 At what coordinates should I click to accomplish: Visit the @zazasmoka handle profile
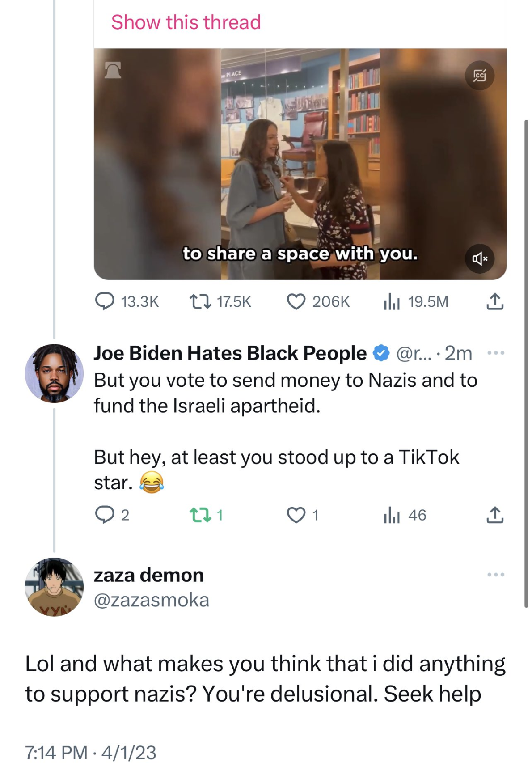[x=151, y=600]
